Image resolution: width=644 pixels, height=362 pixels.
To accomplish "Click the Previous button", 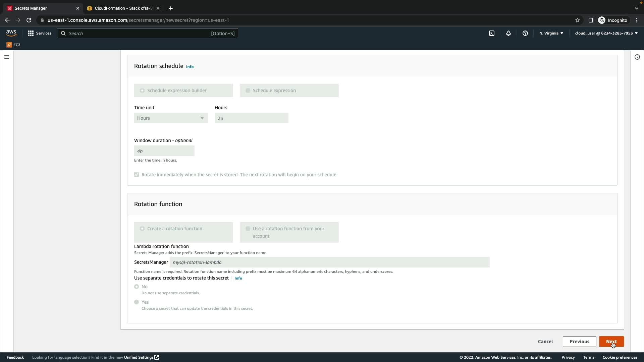I will coord(579,342).
